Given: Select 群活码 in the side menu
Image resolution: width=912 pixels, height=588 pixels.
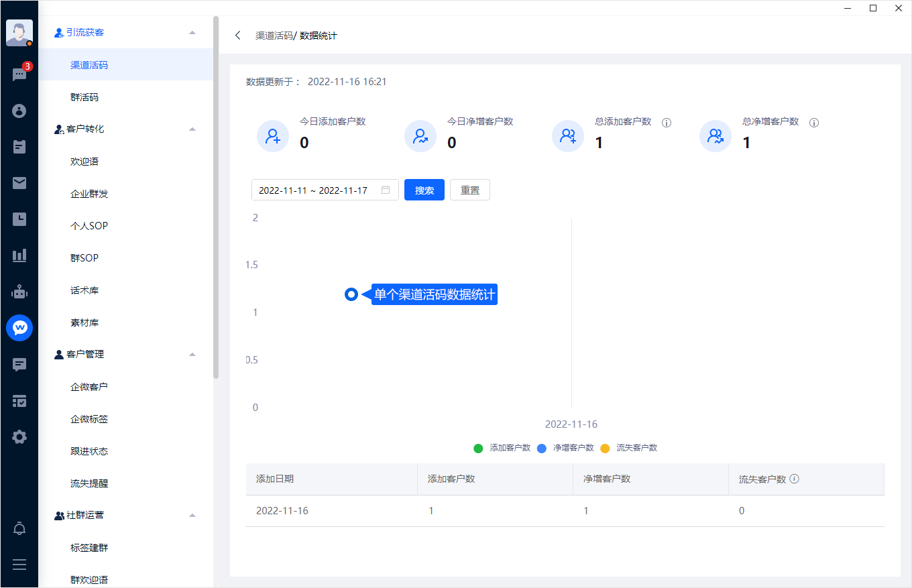Looking at the screenshot, I should pos(84,97).
